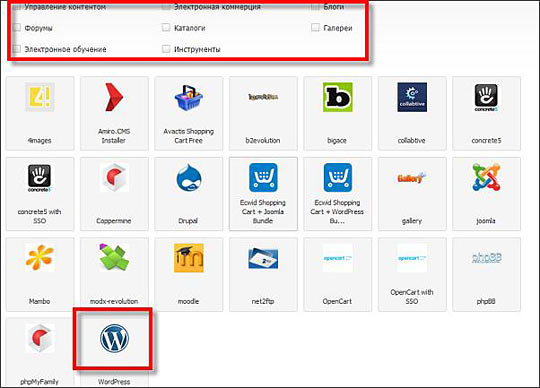Image resolution: width=540 pixels, height=388 pixels.
Task: Check the Электронное обучение checkbox
Action: [17, 49]
